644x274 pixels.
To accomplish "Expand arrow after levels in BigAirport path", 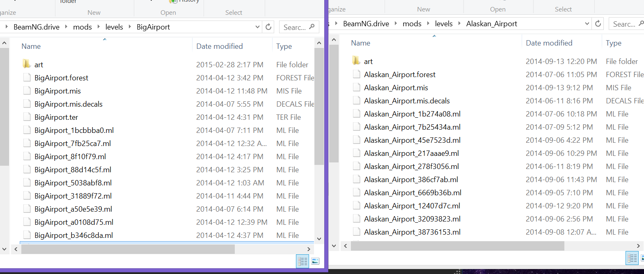I will (130, 27).
